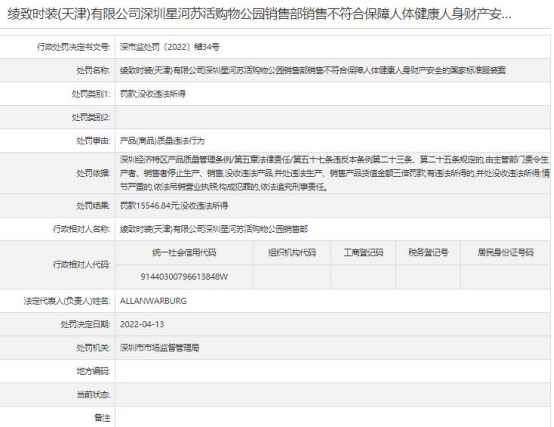
Task: Click the 法定代表人(负责人)姓名 label
Action: 67,301
